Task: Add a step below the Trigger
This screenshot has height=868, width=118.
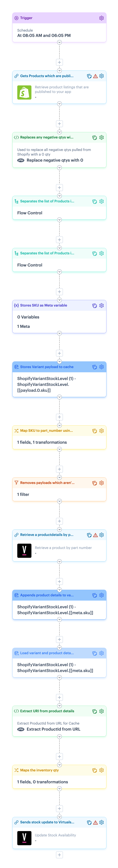Action: pos(59,62)
